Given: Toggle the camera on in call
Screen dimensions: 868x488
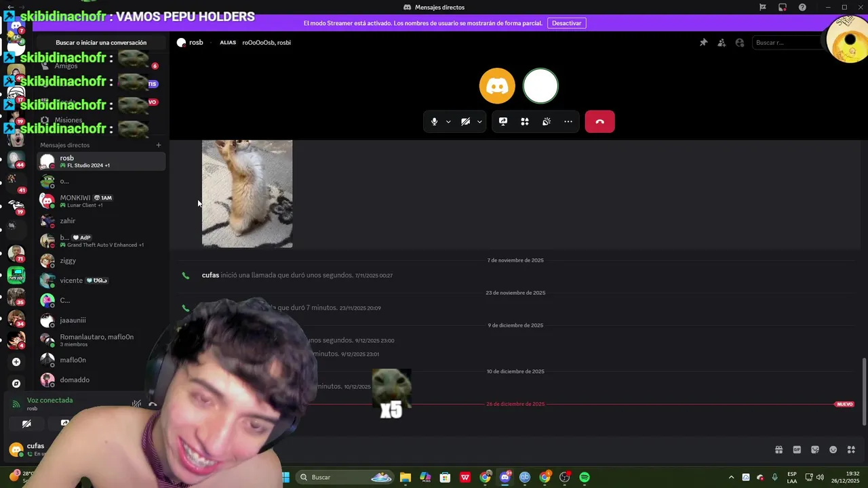Looking at the screenshot, I should tap(466, 122).
